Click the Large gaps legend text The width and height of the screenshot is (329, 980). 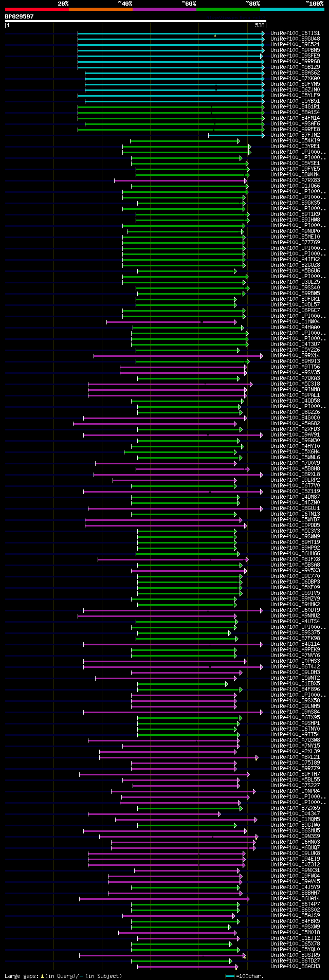63,975
